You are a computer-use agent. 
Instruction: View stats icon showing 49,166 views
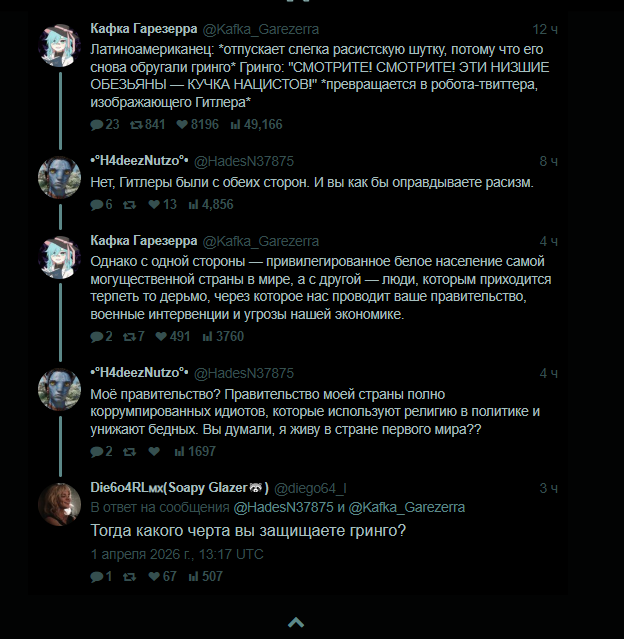(236, 124)
